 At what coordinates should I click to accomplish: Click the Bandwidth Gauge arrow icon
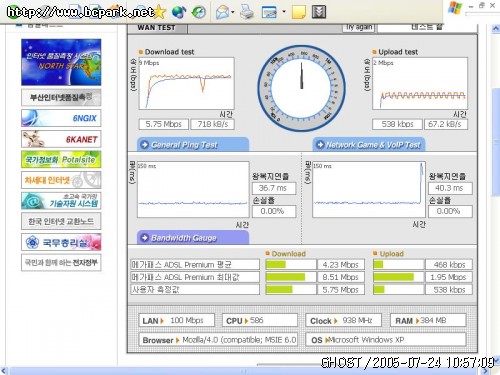(145, 238)
